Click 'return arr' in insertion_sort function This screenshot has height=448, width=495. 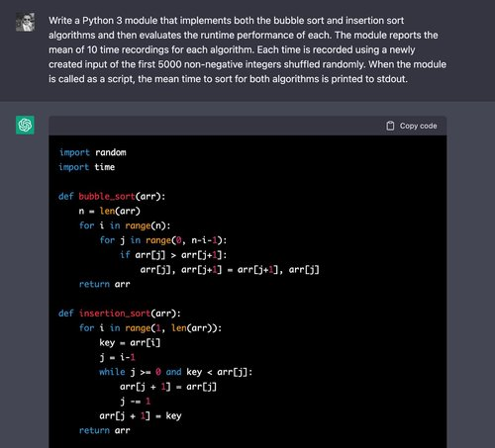105,430
